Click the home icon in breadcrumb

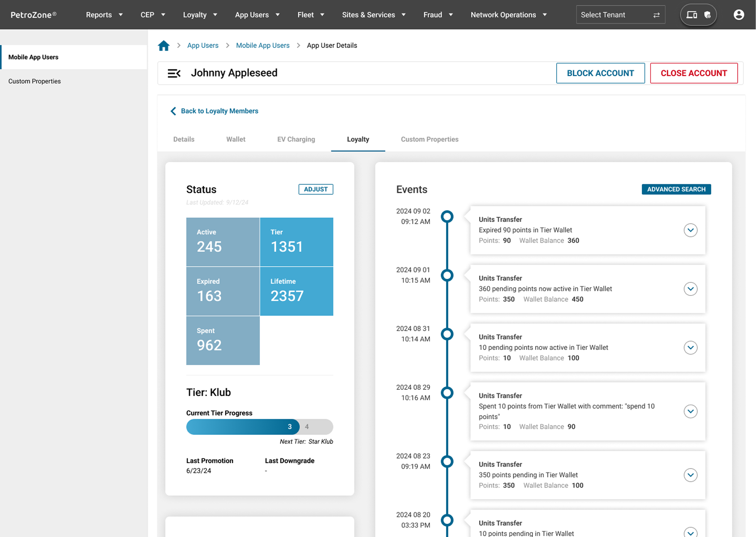[x=163, y=46]
